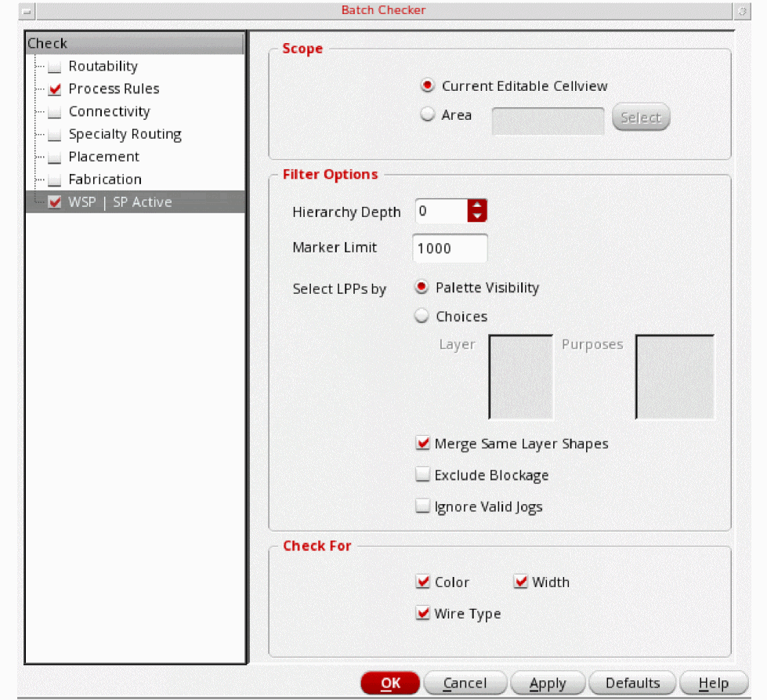Click the title bar corner button at right
The height and width of the screenshot is (700, 767).
click(742, 11)
